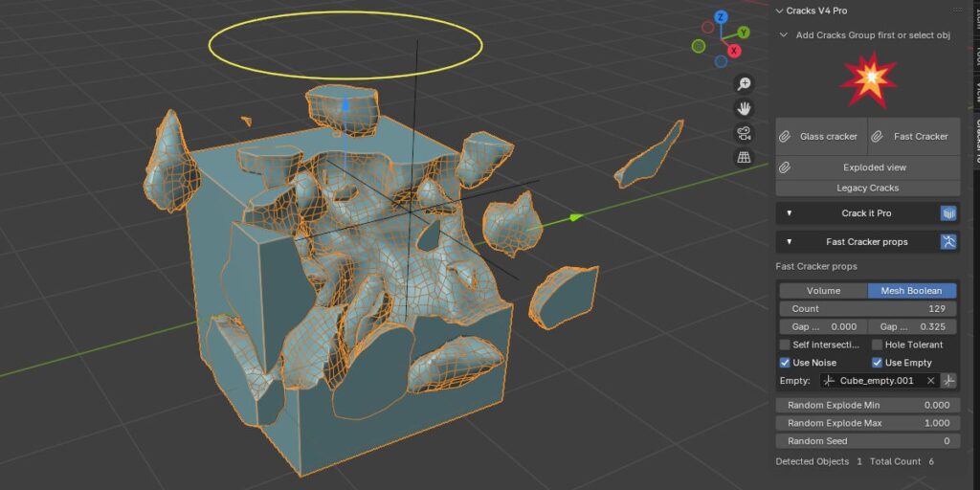Screen dimensions: 980x490
Task: Enable the Hole Tolerant checkbox
Action: coord(877,345)
